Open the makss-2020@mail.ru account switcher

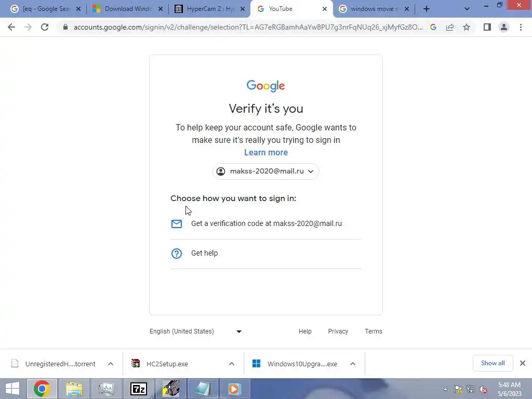point(266,171)
